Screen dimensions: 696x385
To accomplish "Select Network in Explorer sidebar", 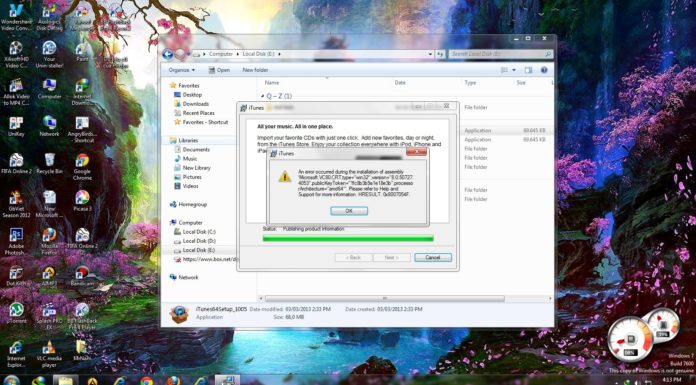I will click(x=188, y=277).
